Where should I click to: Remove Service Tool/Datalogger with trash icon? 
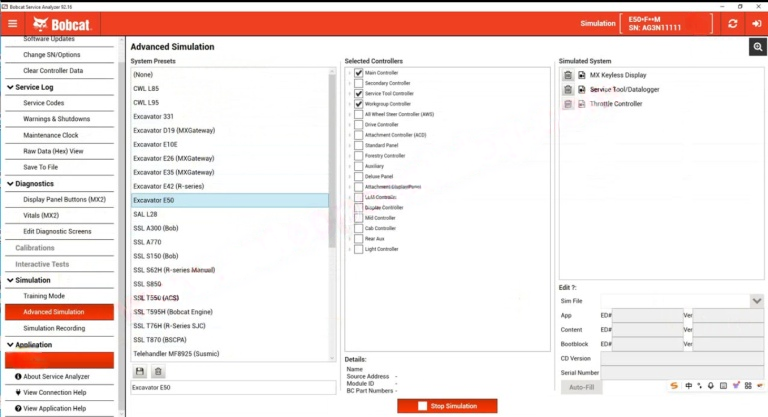click(568, 89)
